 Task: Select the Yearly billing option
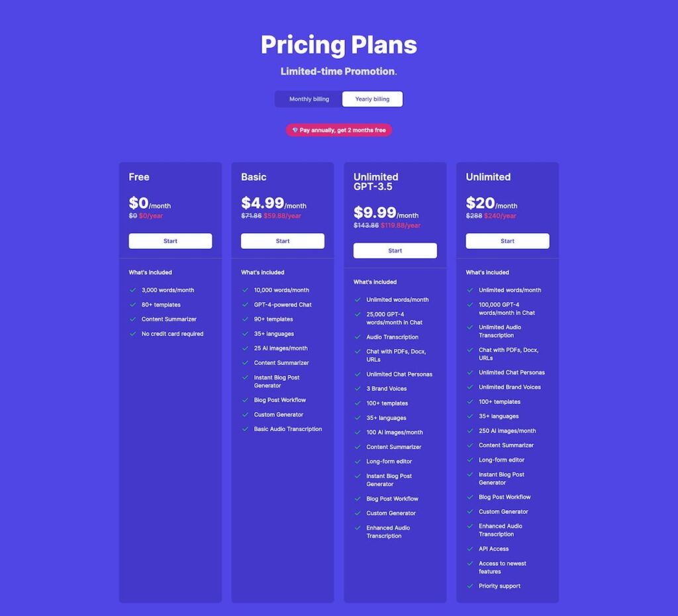(x=371, y=99)
